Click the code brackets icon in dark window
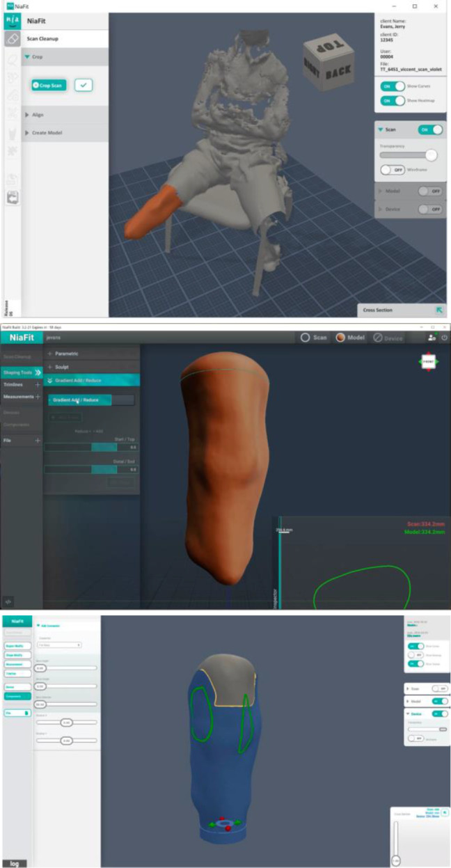This screenshot has width=451, height=868. [8, 601]
